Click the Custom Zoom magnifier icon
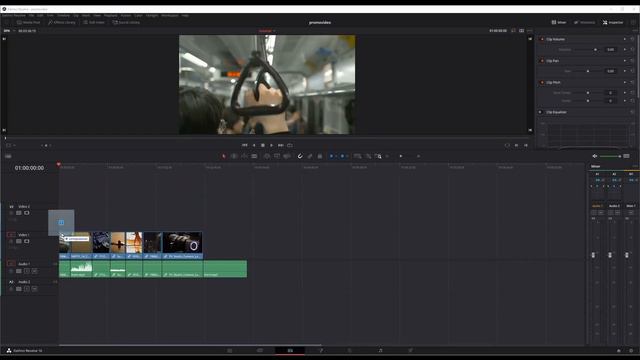The height and width of the screenshot is (360, 640). pos(378,156)
